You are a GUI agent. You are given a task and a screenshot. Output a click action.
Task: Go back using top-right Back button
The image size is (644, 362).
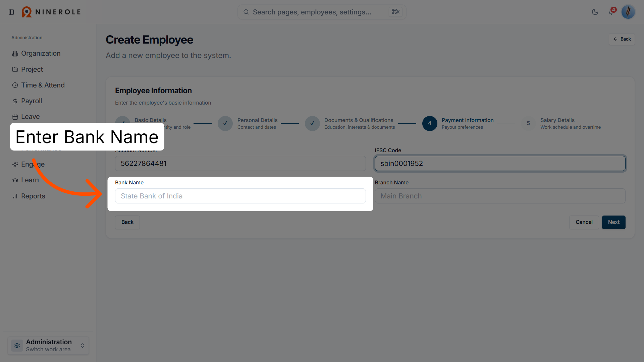click(x=622, y=39)
